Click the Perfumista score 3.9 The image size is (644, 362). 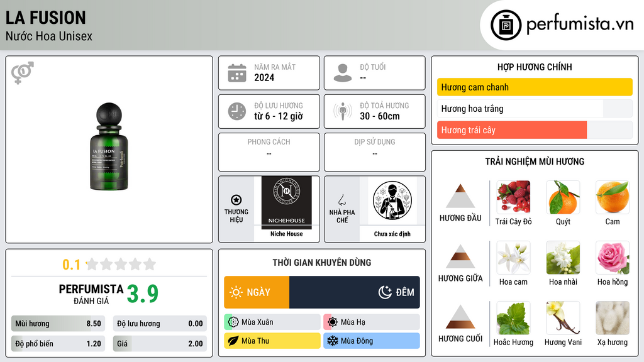pyautogui.click(x=143, y=294)
